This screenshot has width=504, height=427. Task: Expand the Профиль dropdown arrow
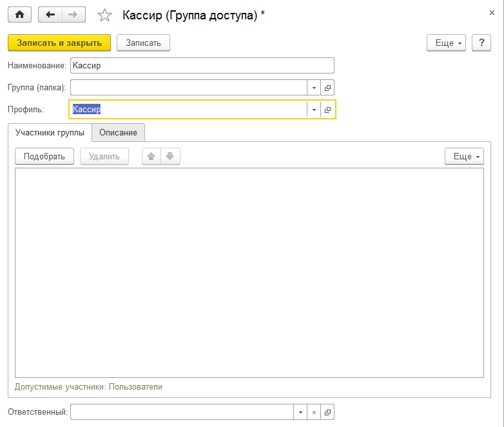click(314, 110)
